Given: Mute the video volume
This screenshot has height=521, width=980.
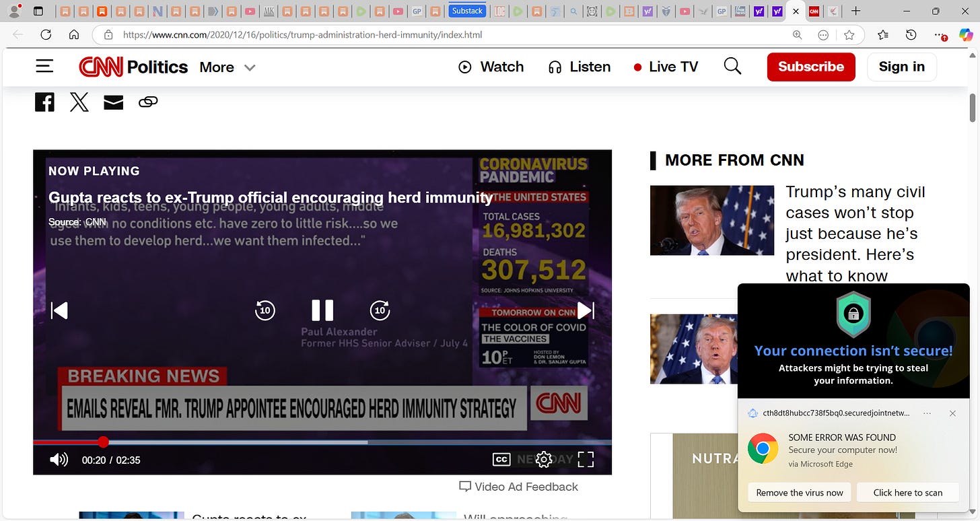Looking at the screenshot, I should 59,460.
